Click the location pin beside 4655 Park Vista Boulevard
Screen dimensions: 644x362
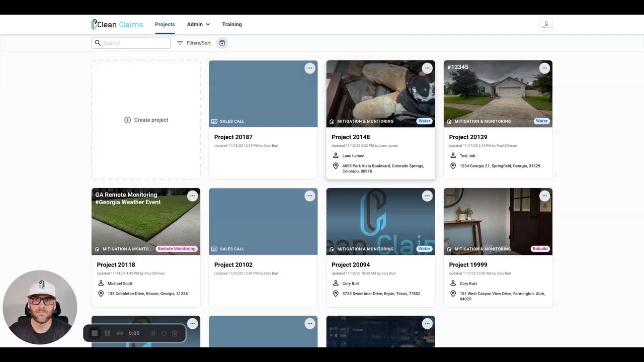click(x=336, y=166)
